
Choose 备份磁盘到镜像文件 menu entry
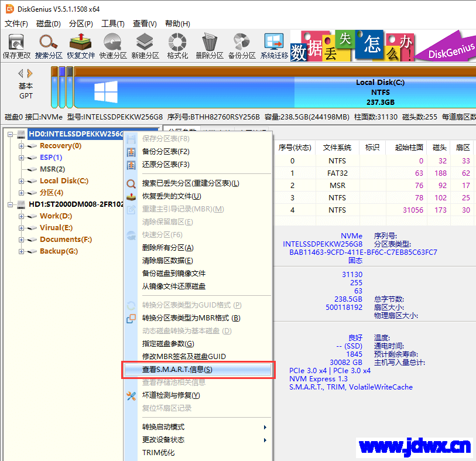(198, 274)
